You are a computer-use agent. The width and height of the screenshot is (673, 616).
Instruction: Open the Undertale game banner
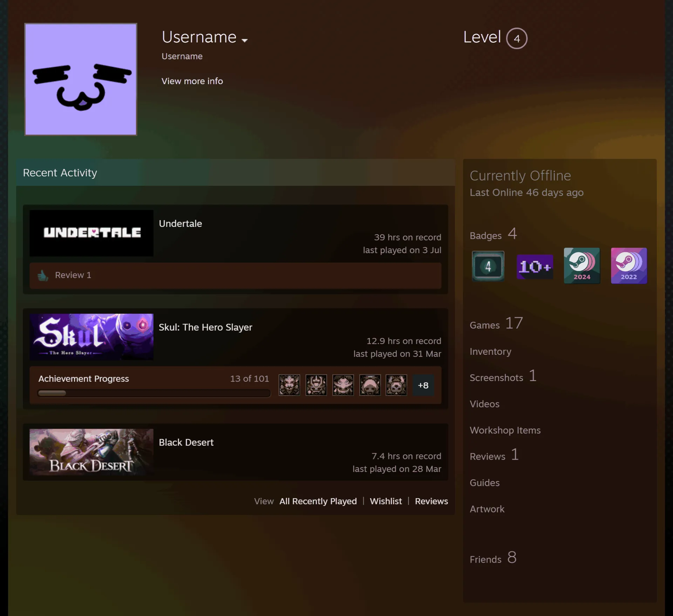point(91,233)
